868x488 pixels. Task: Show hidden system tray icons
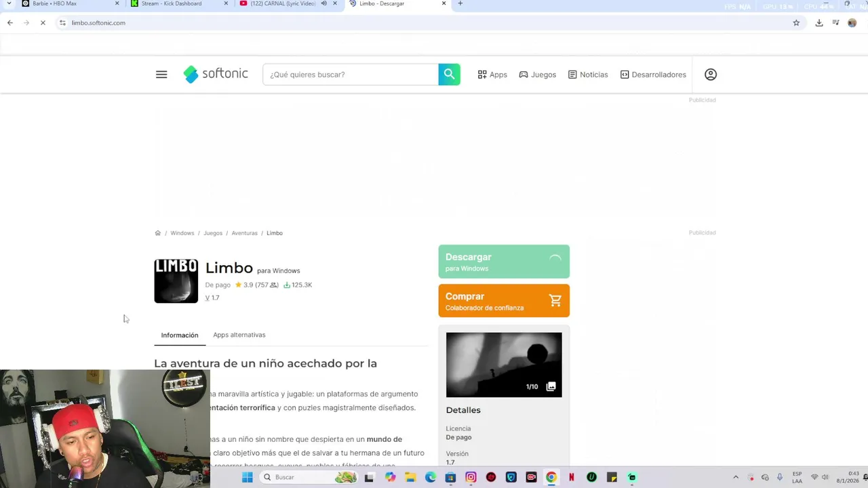click(736, 477)
